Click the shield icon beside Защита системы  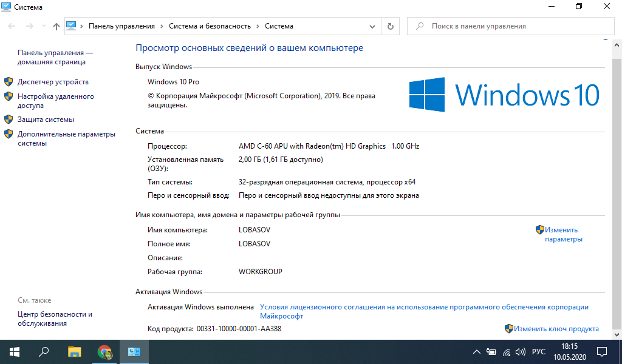9,120
